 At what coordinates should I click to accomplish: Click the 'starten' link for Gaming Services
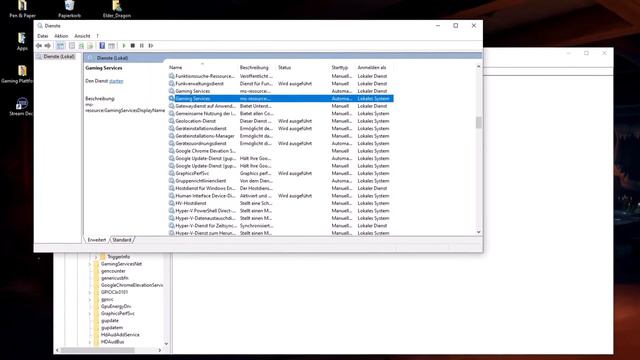click(116, 81)
